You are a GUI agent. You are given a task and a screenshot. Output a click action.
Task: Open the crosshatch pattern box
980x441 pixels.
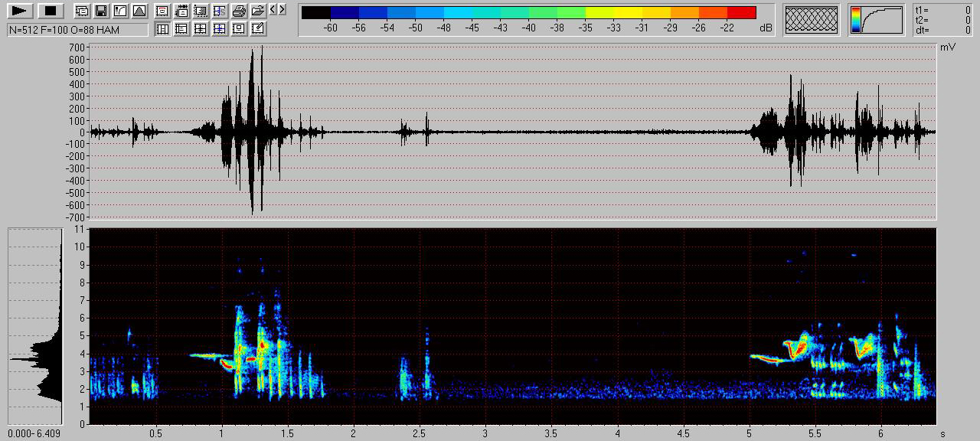coord(812,20)
